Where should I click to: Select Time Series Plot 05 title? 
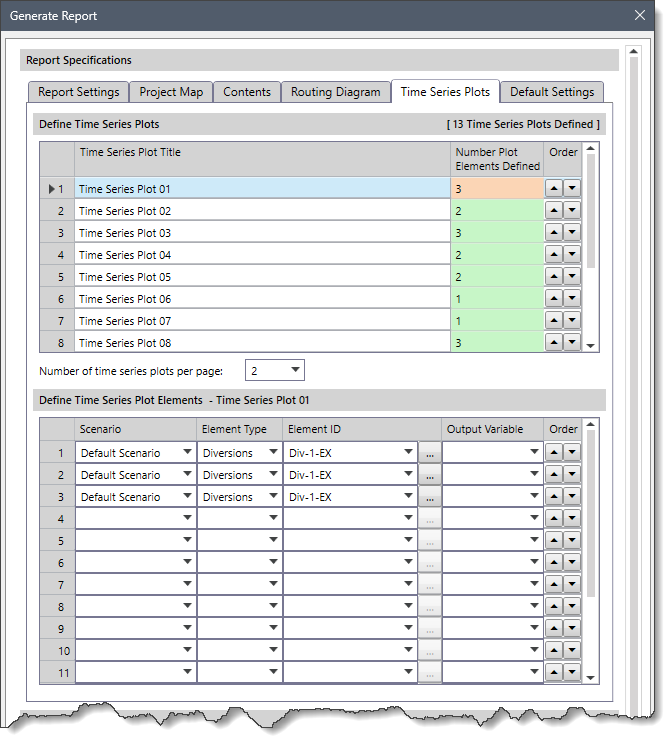(262, 276)
